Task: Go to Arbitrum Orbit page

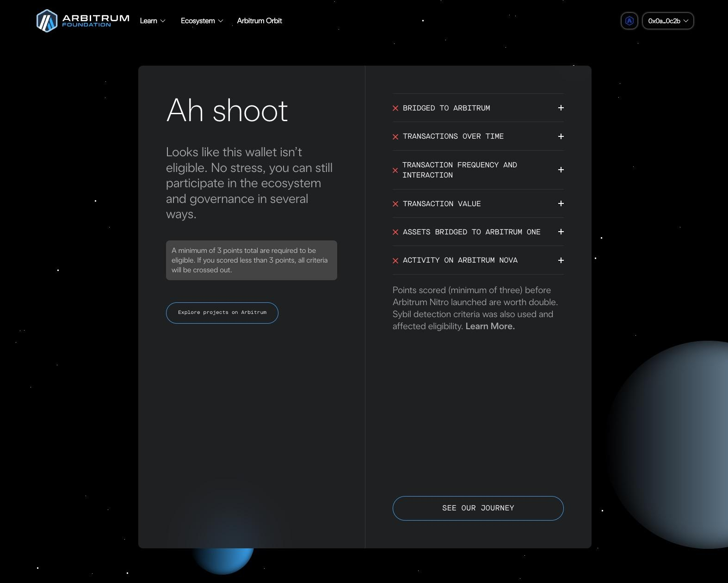Action: (259, 21)
